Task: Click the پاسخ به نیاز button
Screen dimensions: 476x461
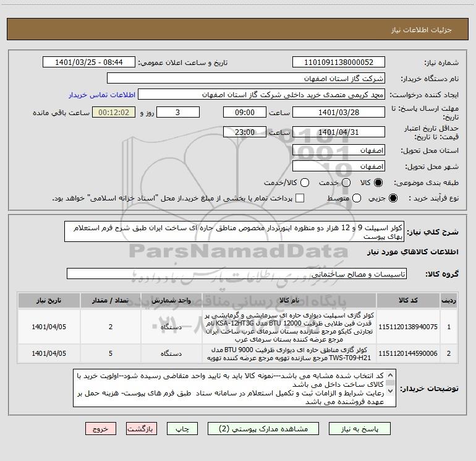Action: (x=359, y=428)
